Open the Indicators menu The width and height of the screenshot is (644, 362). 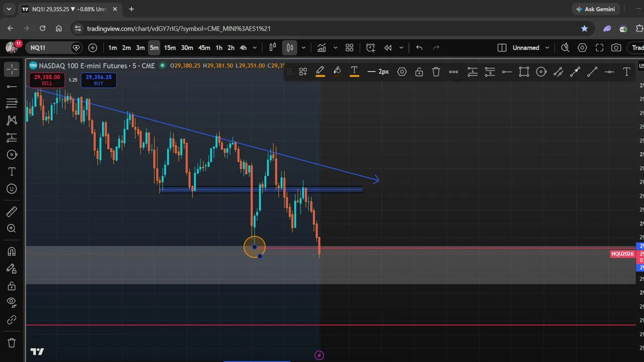pos(321,48)
